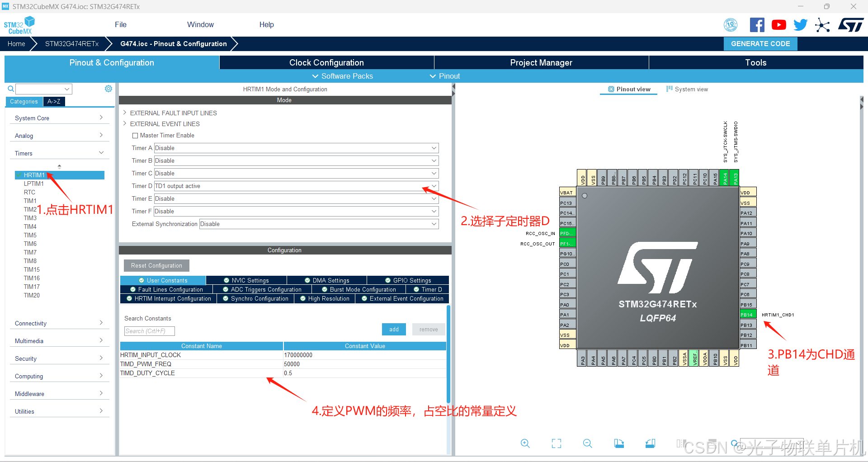Click the PC13 pin on the chip
Screen dimensions: 868x462
567,203
